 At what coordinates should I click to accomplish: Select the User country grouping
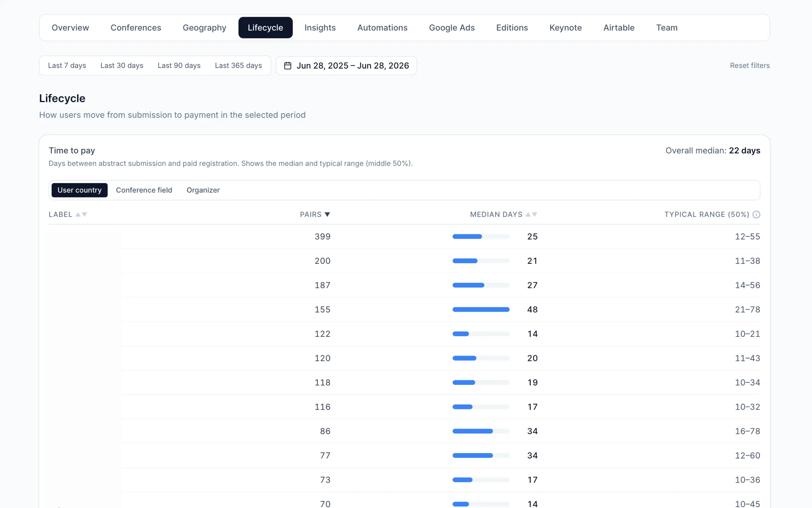click(x=80, y=190)
